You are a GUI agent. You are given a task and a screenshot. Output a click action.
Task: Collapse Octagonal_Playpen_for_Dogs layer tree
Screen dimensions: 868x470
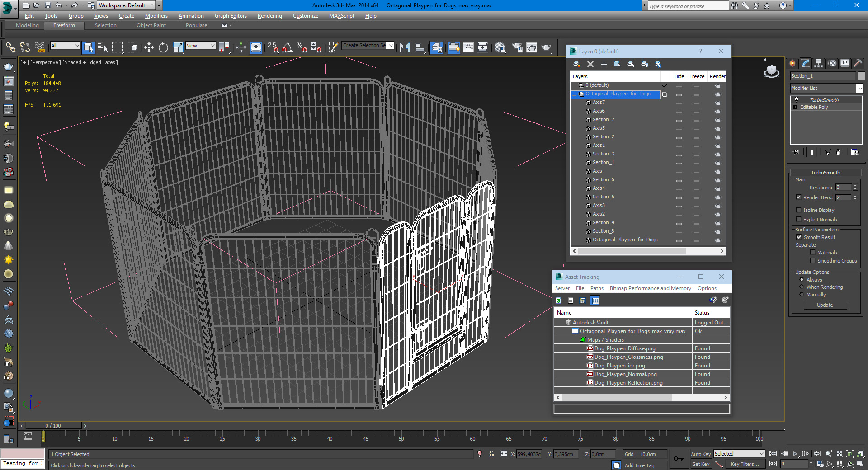(575, 94)
